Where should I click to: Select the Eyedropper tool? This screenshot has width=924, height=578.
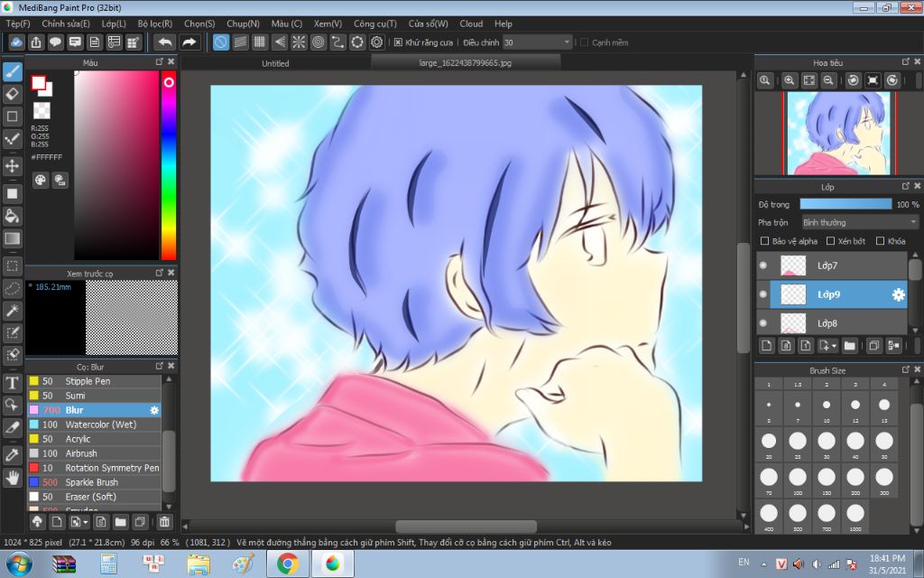click(x=13, y=455)
